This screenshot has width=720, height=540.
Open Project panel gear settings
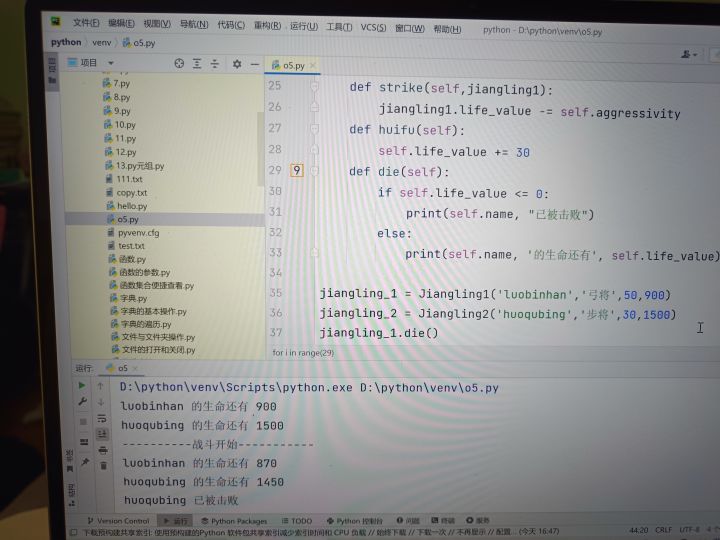pos(237,63)
